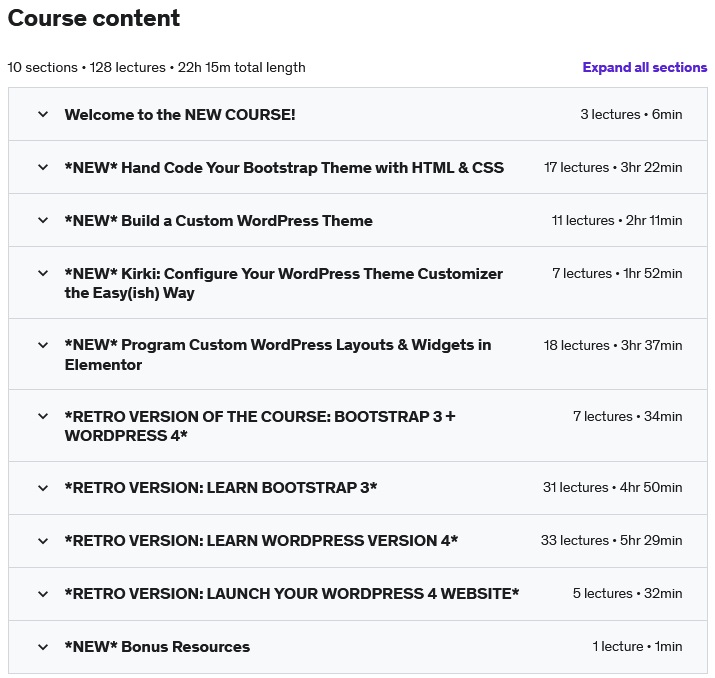Open 'Kirki: Configure Your WordPress Theme Customizer' title

pos(284,283)
